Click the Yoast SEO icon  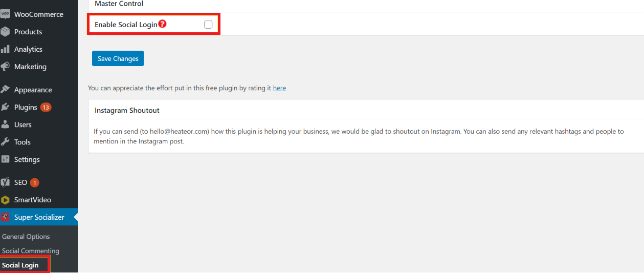point(5,182)
